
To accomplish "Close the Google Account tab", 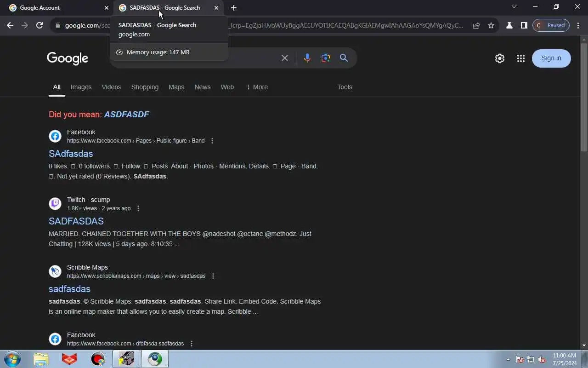I will [x=107, y=8].
